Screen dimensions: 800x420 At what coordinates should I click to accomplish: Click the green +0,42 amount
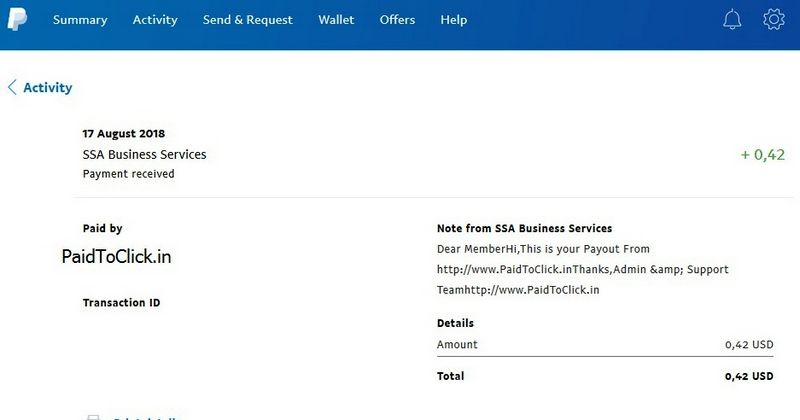pyautogui.click(x=763, y=155)
